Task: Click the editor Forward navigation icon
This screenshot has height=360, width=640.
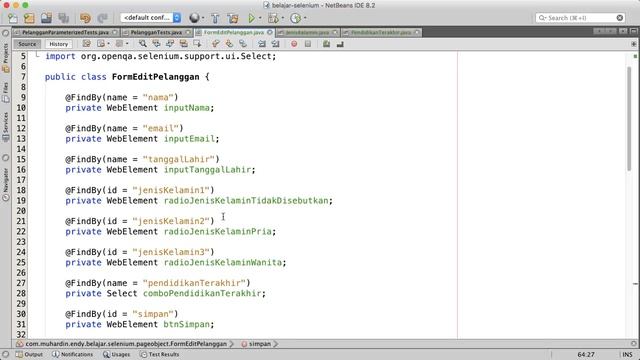Action: 119,44
